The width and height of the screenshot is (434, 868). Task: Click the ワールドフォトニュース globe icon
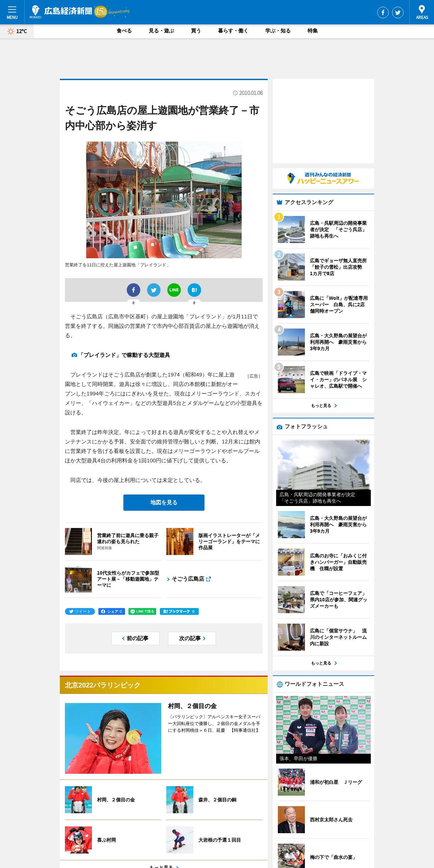tap(280, 684)
